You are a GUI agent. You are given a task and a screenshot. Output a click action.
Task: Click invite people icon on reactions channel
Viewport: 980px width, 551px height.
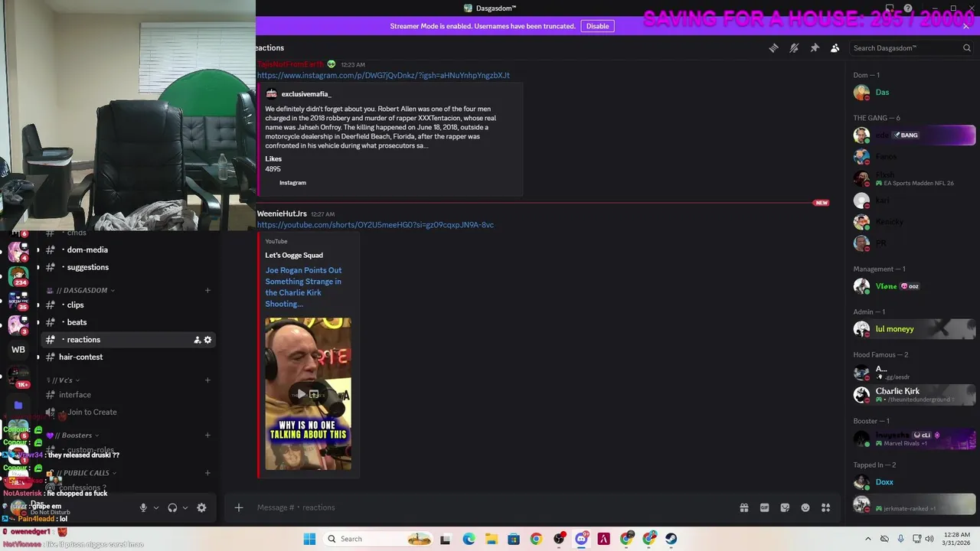(x=197, y=340)
